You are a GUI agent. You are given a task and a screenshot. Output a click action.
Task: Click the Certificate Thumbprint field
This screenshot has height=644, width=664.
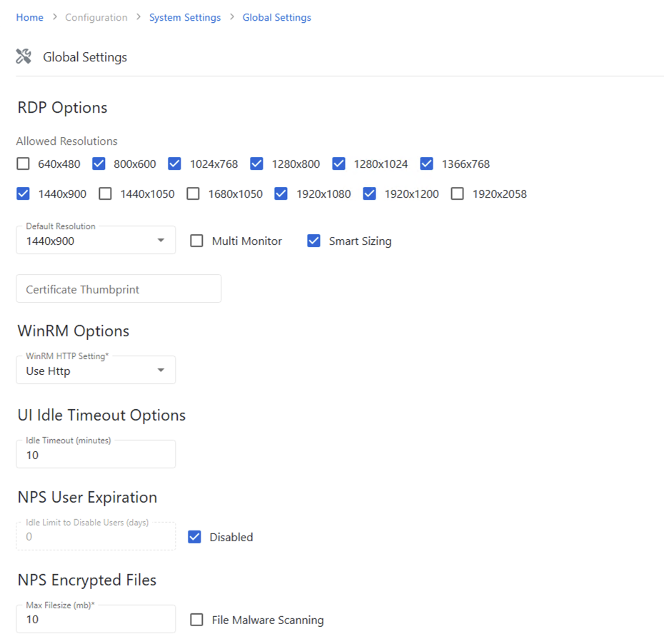coord(119,289)
